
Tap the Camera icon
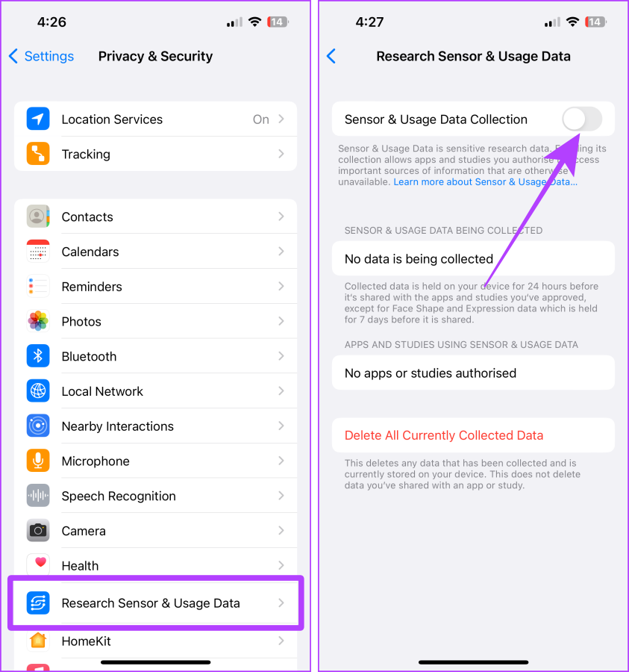click(x=38, y=531)
